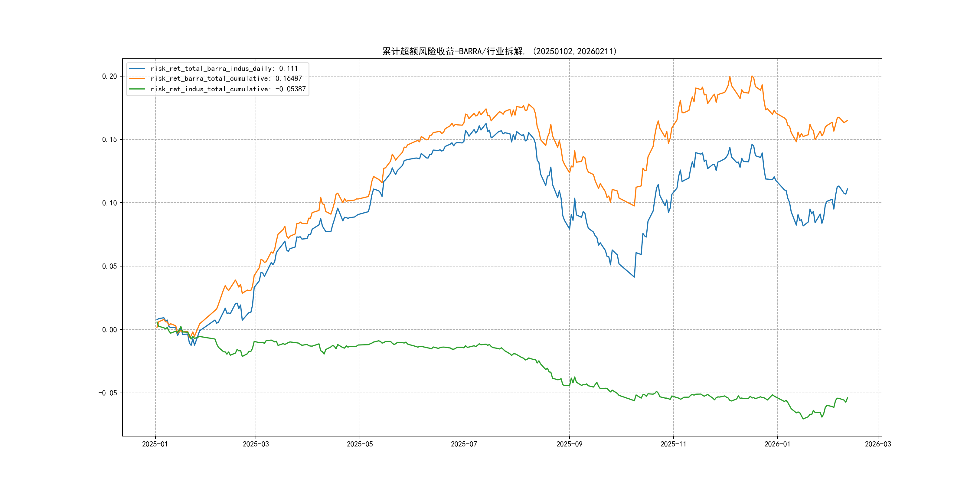Click the 0.05 y-axis tick label
Image resolution: width=980 pixels, height=490 pixels.
pyautogui.click(x=109, y=266)
